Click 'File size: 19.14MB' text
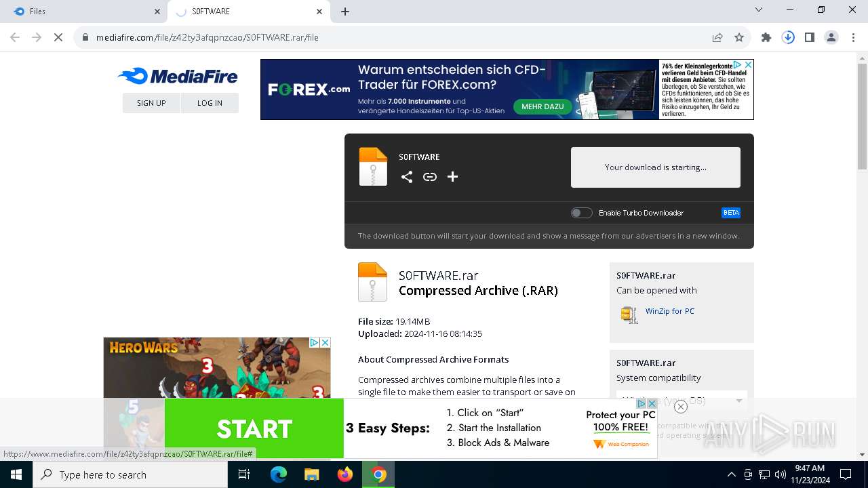 click(394, 321)
